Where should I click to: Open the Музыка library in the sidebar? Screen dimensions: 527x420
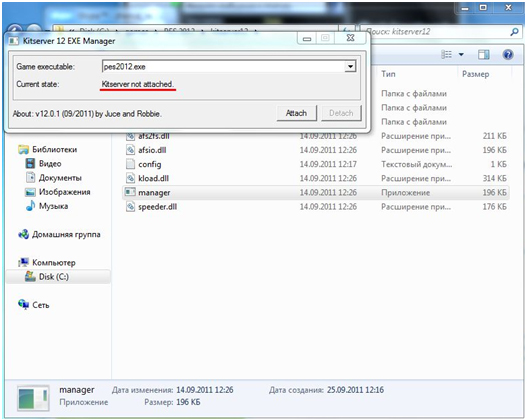point(53,206)
